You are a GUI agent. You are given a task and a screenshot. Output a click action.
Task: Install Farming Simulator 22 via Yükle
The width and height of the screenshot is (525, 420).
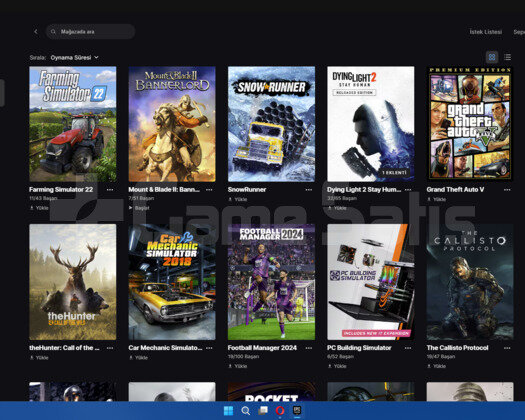pyautogui.click(x=39, y=208)
